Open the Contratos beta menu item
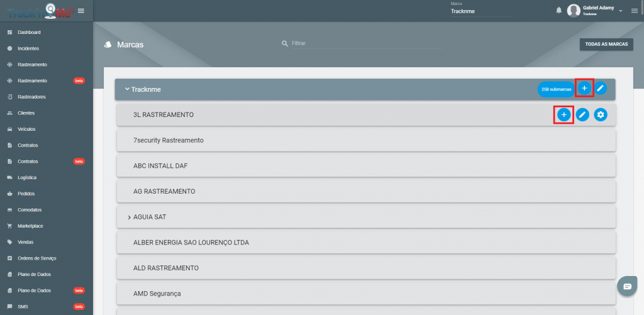 pyautogui.click(x=47, y=162)
